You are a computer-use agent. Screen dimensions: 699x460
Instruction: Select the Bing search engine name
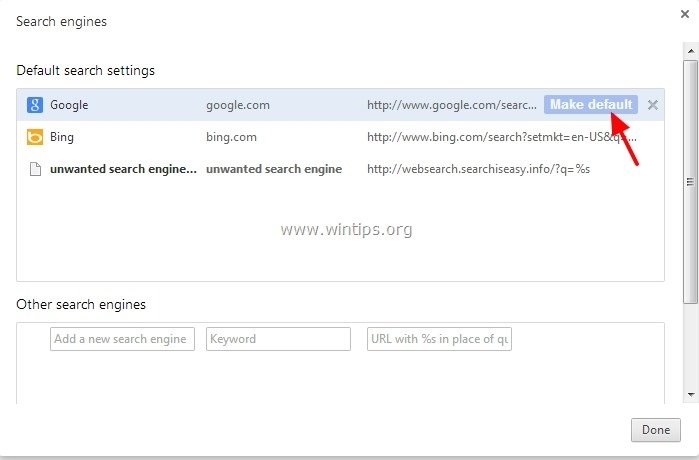coord(62,137)
